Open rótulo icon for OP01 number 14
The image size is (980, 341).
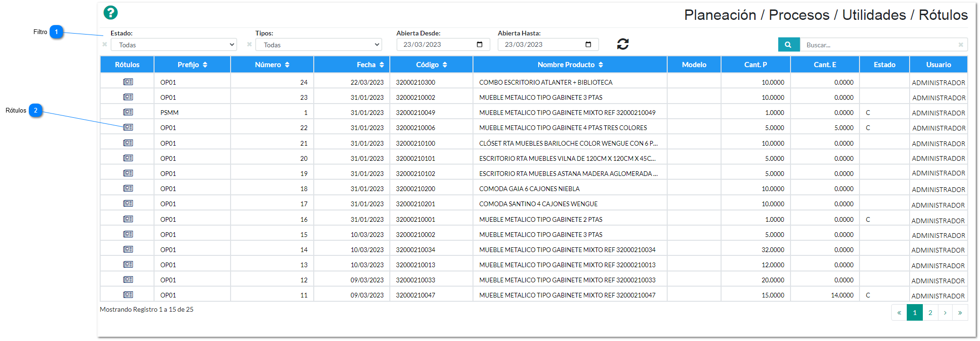(128, 249)
